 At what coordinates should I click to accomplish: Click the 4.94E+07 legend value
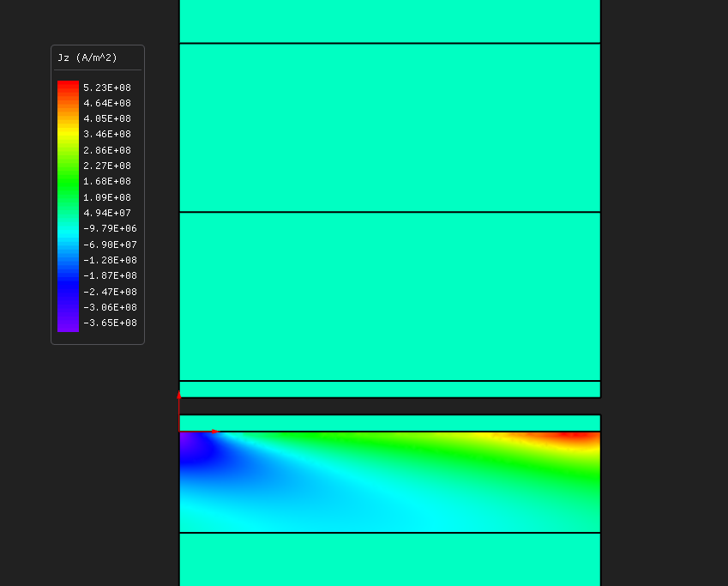point(107,213)
